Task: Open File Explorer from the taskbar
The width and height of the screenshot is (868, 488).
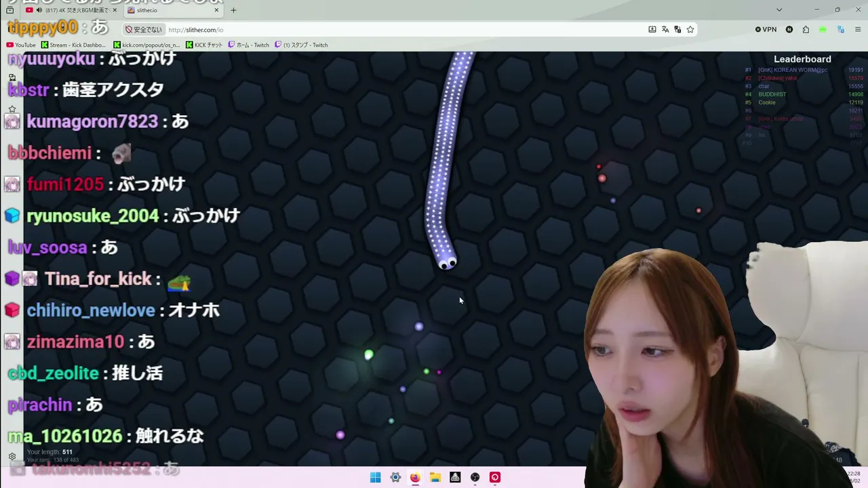Action: click(x=435, y=477)
